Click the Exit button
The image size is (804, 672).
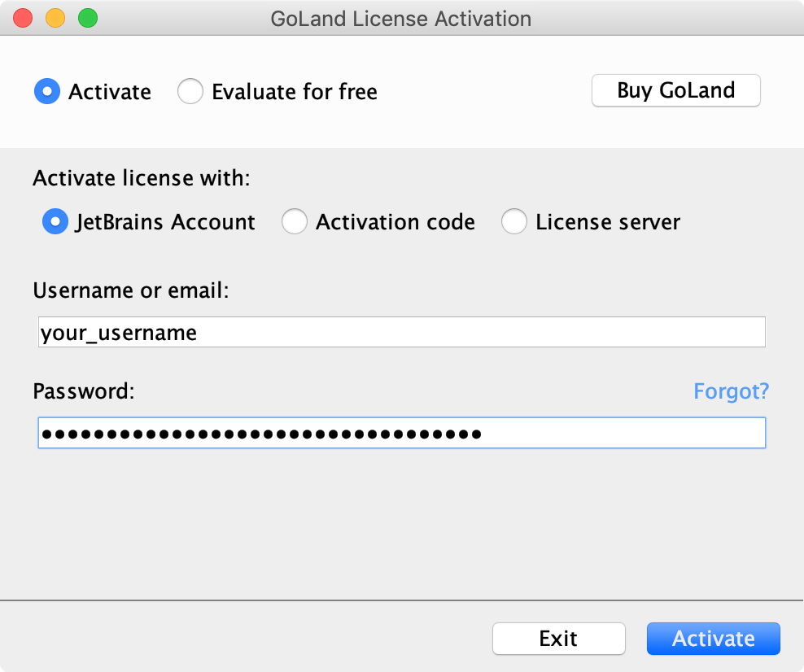point(559,639)
